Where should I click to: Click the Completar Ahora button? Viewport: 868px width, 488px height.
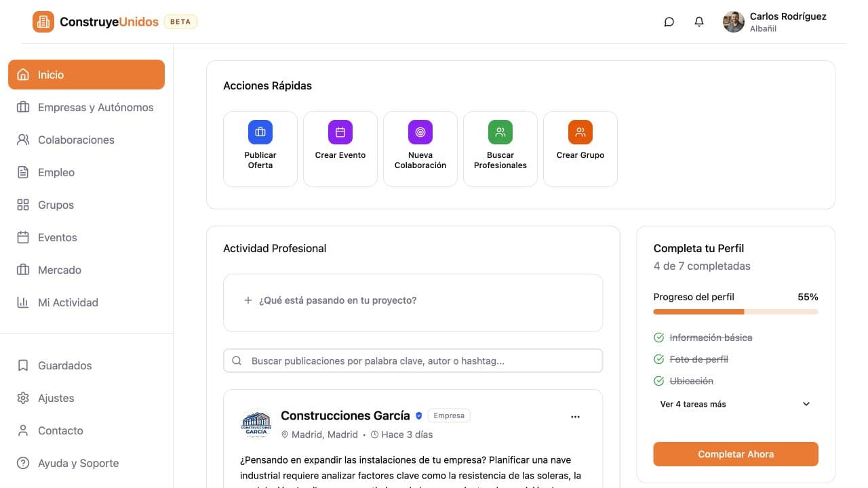(x=736, y=454)
